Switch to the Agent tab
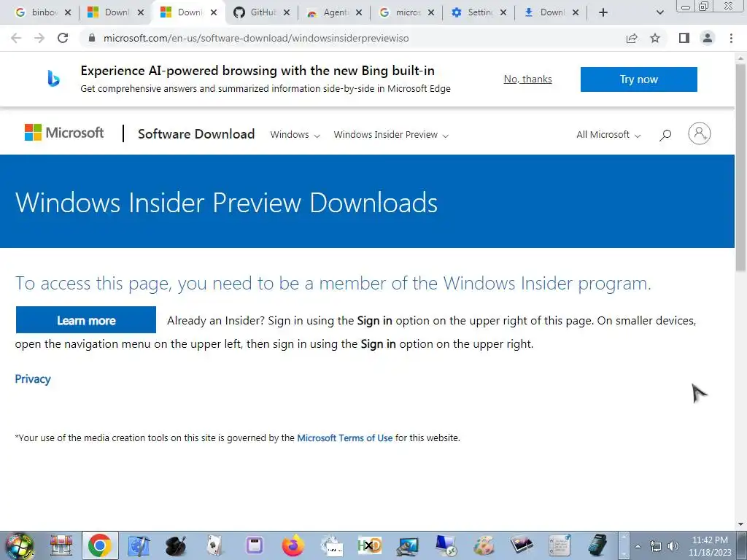 tap(334, 12)
